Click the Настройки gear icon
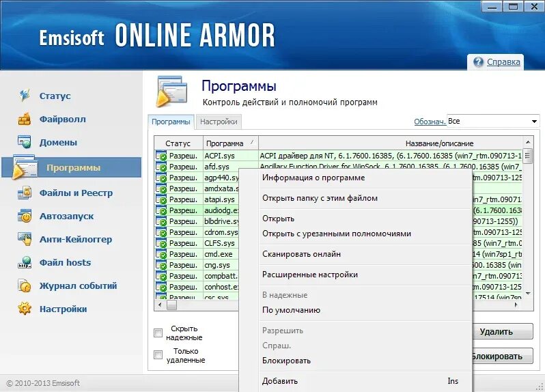This screenshot has width=545, height=392. (25, 309)
